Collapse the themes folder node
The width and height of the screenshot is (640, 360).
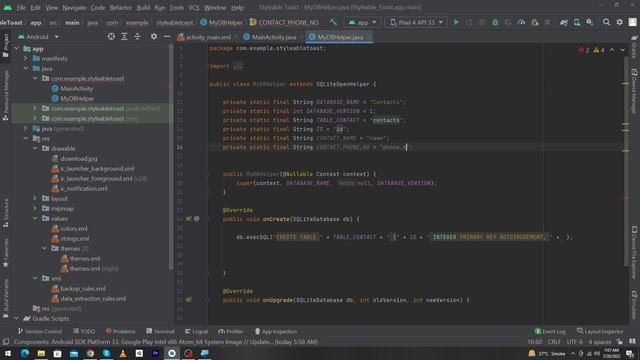(x=45, y=248)
